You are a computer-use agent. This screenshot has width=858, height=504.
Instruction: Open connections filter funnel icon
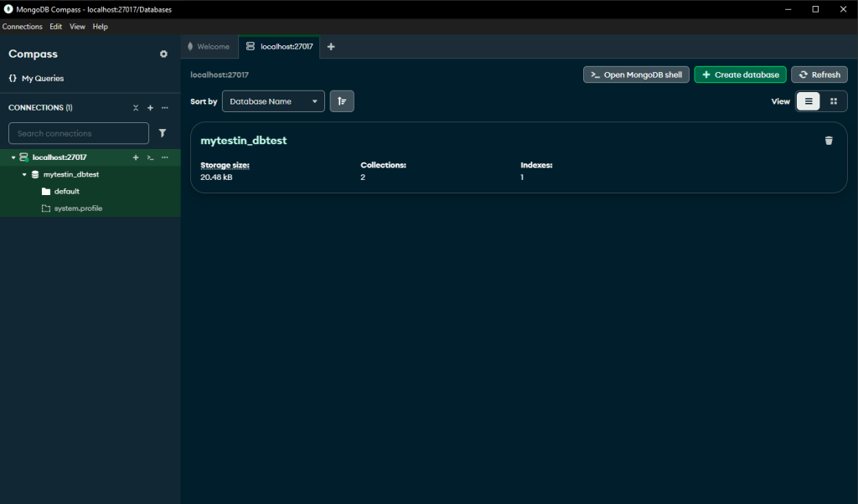point(163,133)
